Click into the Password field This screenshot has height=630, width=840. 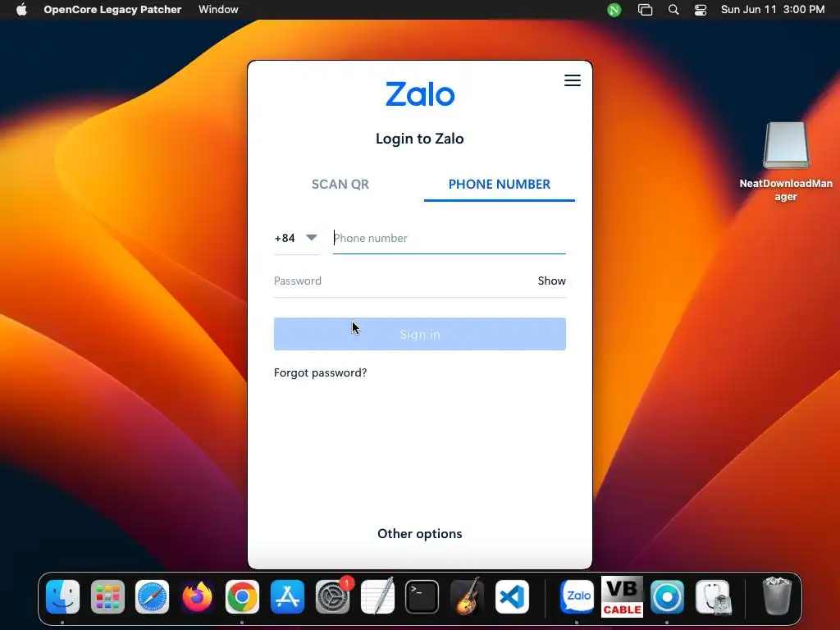pyautogui.click(x=402, y=281)
